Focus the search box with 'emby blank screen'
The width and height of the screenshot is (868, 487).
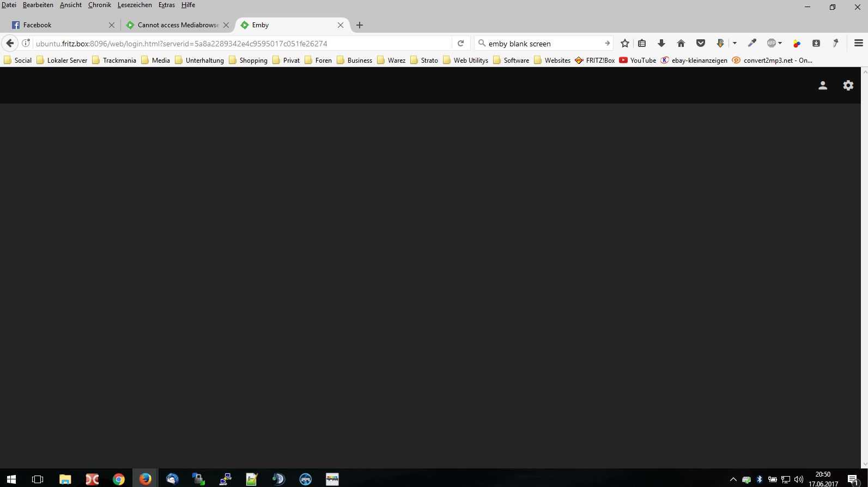[545, 44]
